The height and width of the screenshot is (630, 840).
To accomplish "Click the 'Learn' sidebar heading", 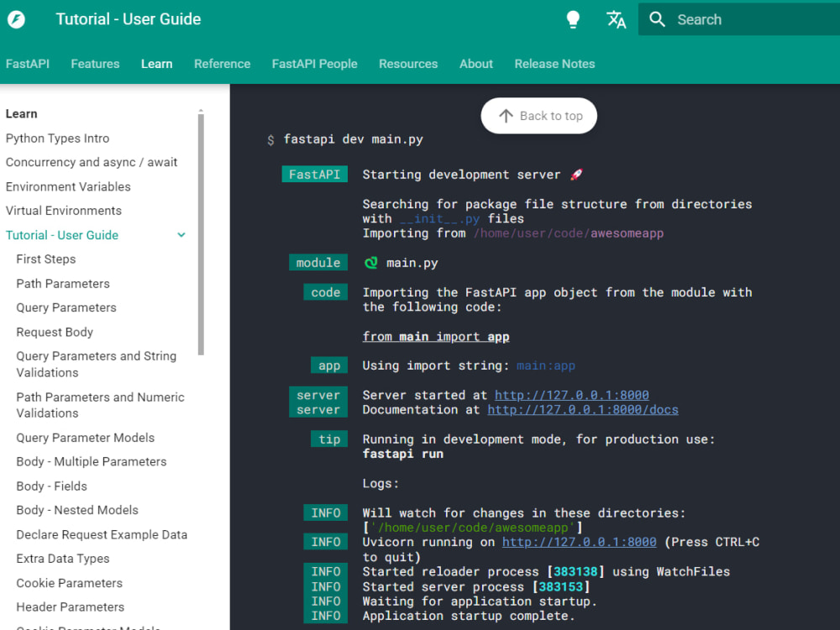I will tap(22, 113).
